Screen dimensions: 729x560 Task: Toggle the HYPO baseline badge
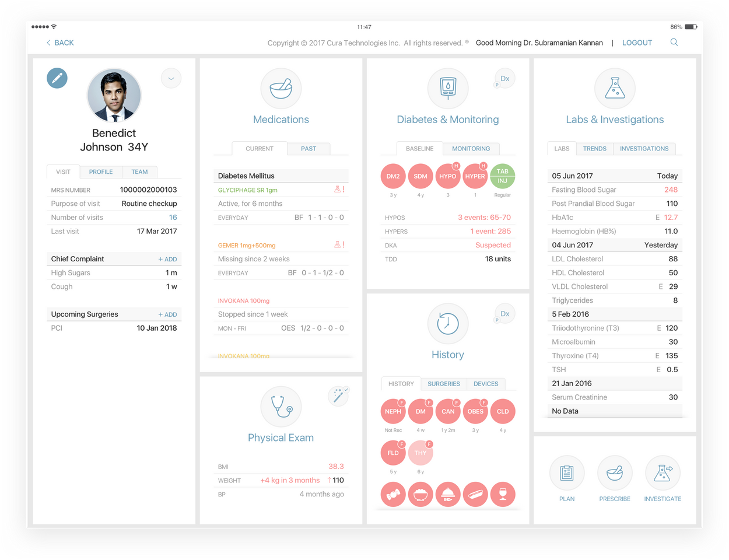448,176
